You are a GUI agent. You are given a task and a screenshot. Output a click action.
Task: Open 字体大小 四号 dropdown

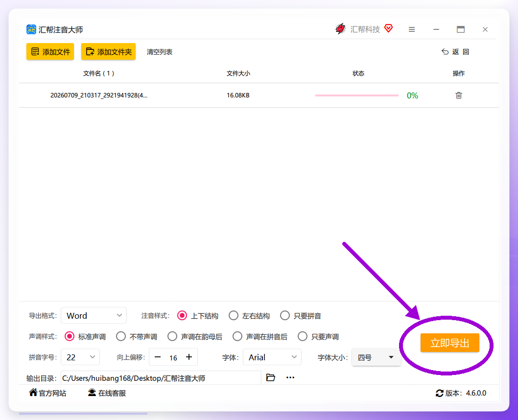[x=377, y=357]
